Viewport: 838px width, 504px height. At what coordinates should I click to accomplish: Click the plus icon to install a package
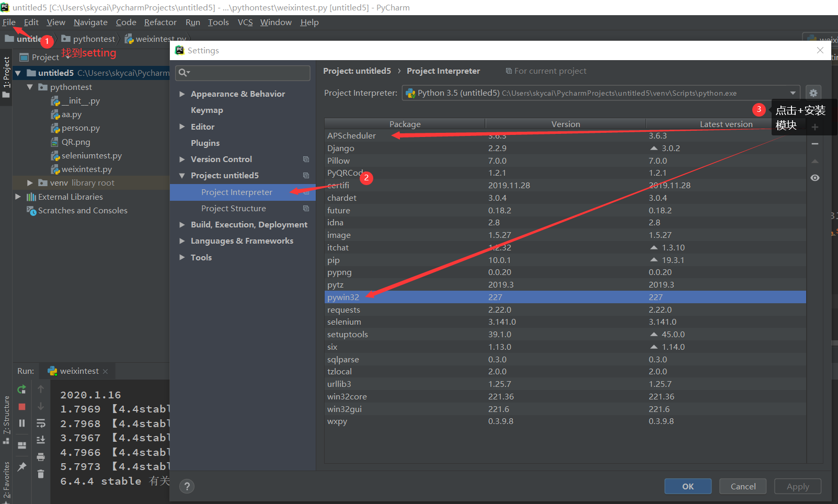click(815, 127)
